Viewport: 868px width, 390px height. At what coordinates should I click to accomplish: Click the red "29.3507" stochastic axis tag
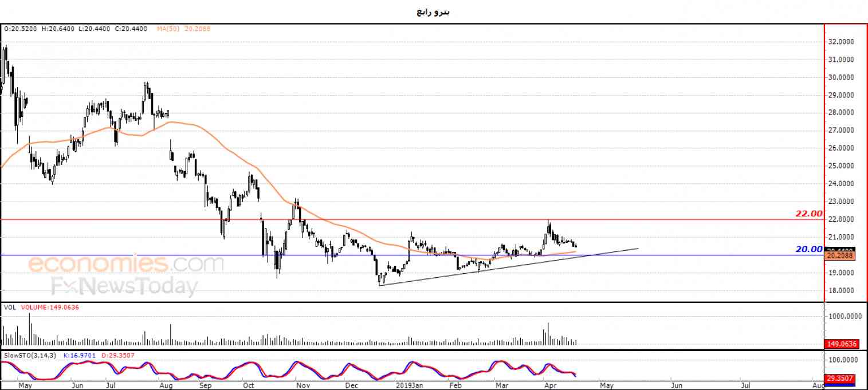pyautogui.click(x=840, y=378)
